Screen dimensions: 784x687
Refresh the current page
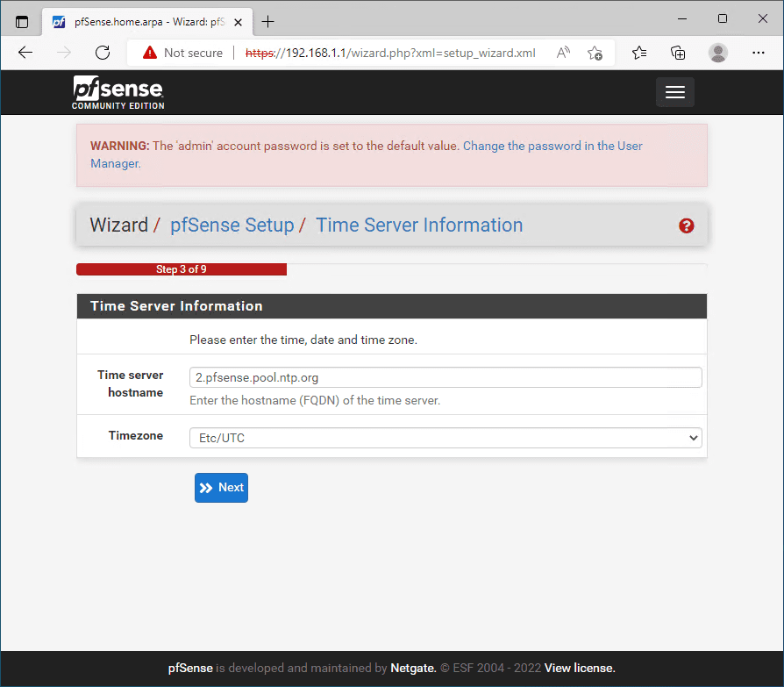pyautogui.click(x=102, y=53)
